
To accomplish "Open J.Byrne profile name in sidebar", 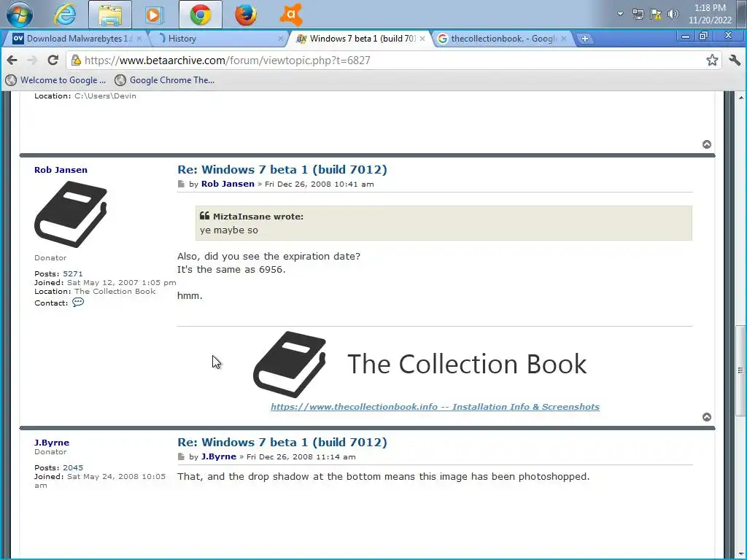I will point(52,443).
